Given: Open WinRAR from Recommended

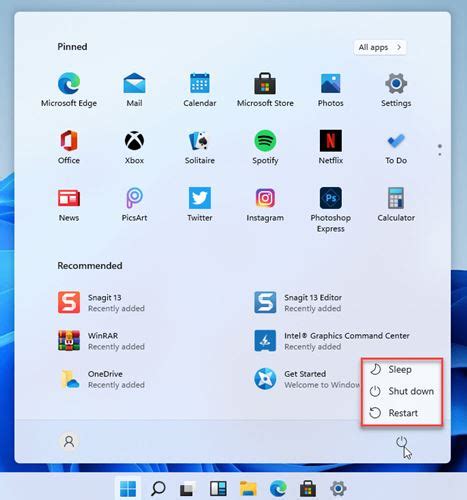Looking at the screenshot, I should point(102,340).
